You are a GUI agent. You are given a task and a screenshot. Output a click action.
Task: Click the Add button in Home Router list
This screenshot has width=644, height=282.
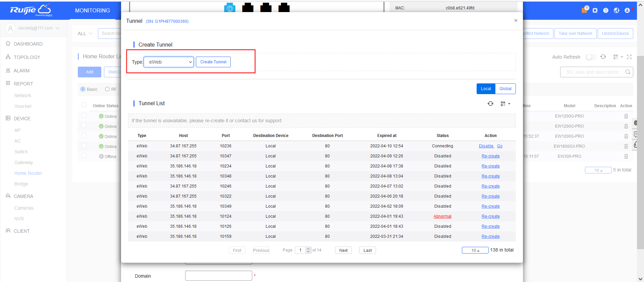click(90, 72)
